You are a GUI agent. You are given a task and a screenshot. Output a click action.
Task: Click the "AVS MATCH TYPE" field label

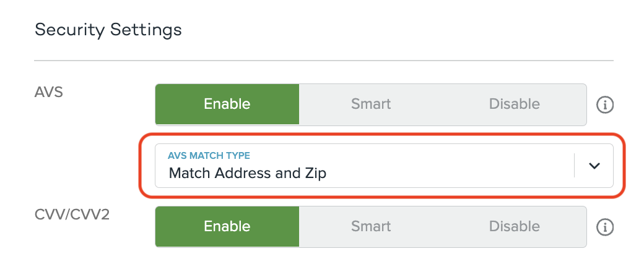(209, 155)
